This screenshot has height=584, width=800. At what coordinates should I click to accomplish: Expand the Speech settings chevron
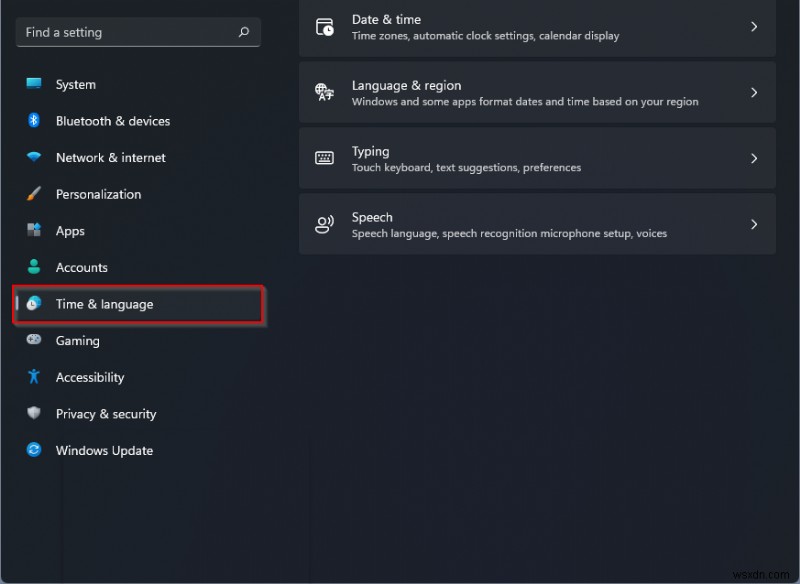tap(754, 224)
